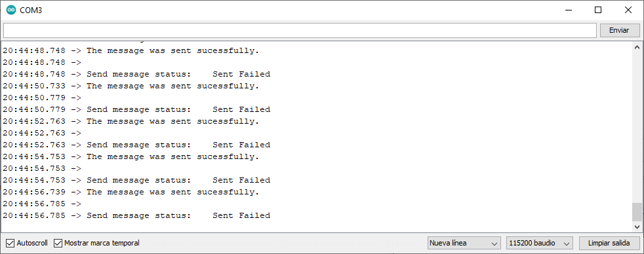Image resolution: width=644 pixels, height=254 pixels.
Task: Minimize the COM3 serial monitor window
Action: 569,10
